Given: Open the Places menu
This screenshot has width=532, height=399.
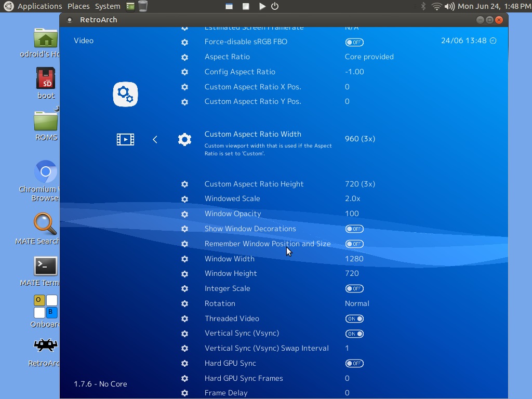Looking at the screenshot, I should point(78,6).
